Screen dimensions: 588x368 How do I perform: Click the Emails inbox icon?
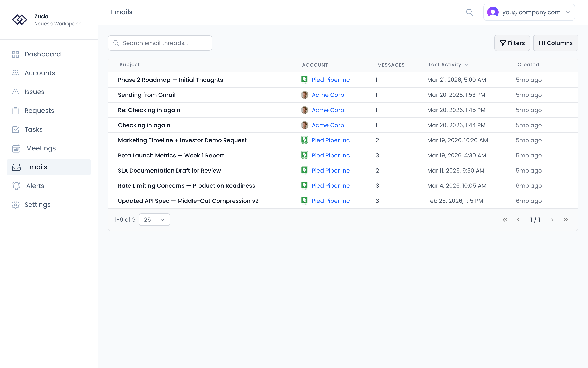[16, 167]
